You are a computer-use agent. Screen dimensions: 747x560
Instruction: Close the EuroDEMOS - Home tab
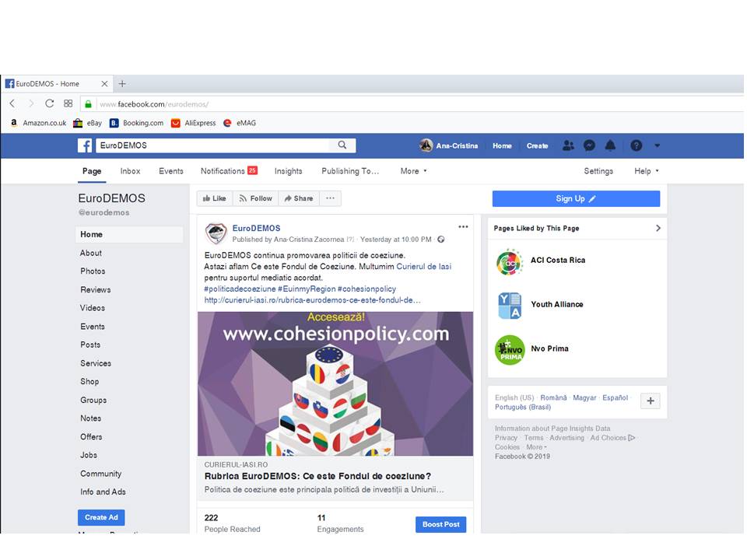(x=104, y=84)
